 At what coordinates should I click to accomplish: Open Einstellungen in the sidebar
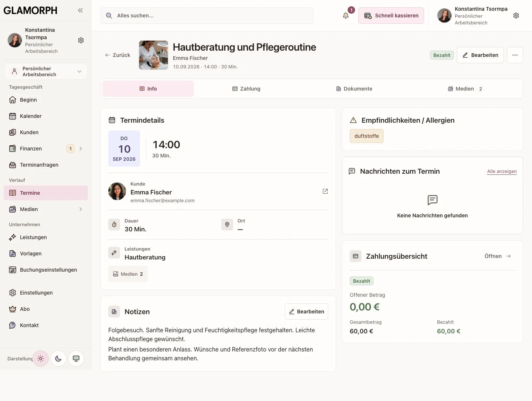[x=46, y=293]
